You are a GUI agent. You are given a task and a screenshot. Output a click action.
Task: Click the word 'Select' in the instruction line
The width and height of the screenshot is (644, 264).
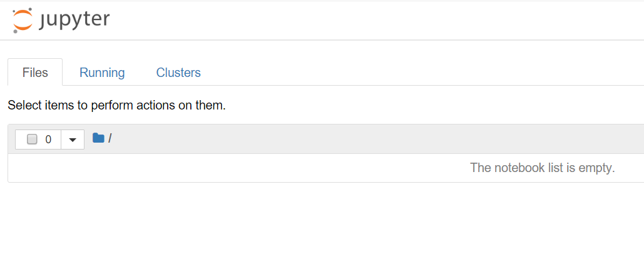(24, 105)
